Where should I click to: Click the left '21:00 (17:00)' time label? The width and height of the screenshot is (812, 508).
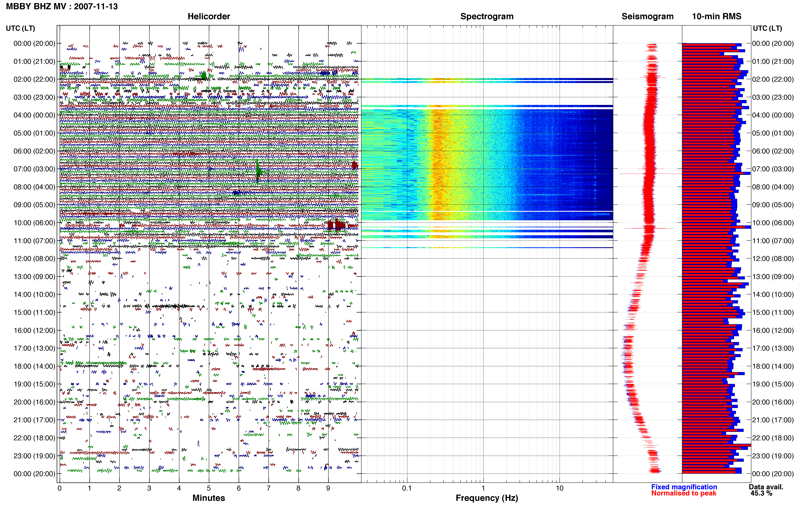(x=34, y=420)
